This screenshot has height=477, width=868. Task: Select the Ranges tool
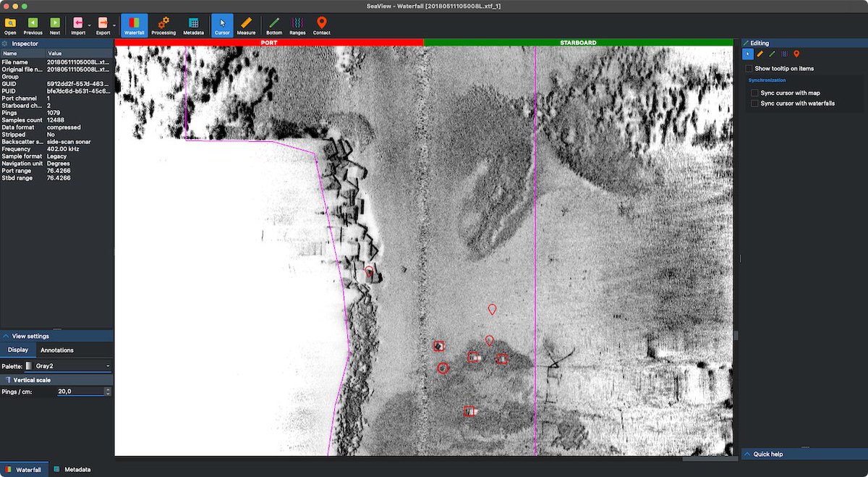point(297,23)
